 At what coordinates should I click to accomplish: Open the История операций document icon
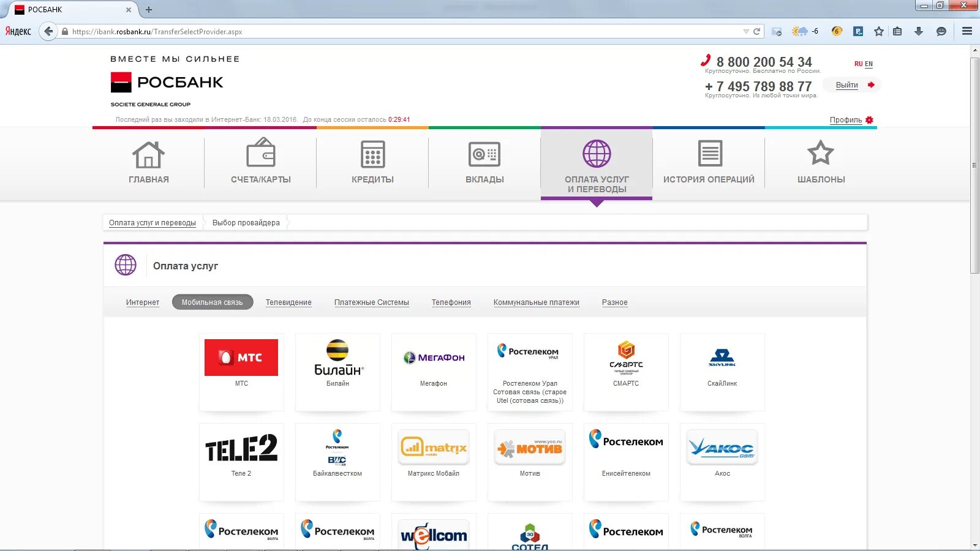coord(710,153)
